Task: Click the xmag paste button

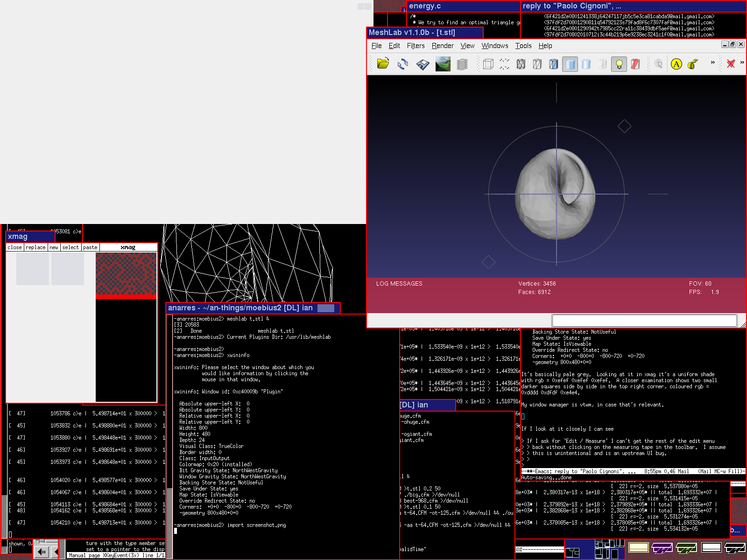Action: (x=90, y=247)
